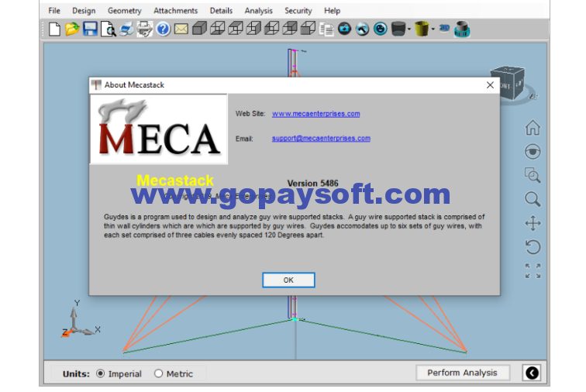Send email with the envelope icon
Screen dimensions: 586x392
coord(181,29)
